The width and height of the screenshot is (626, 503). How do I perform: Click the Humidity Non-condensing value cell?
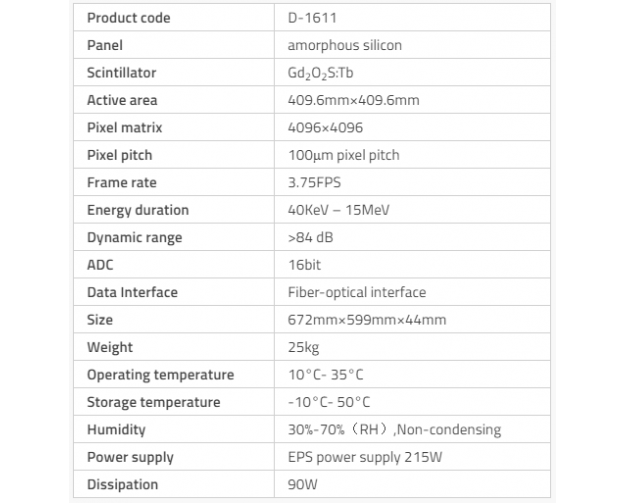point(394,430)
